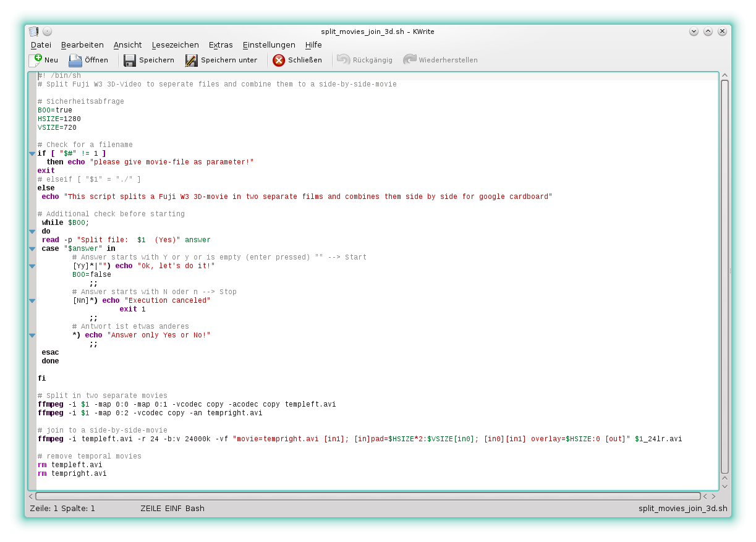Image resolution: width=756 pixels, height=542 pixels.
Task: Click the split_movies_join_3d.sh filename in status bar
Action: click(x=683, y=509)
